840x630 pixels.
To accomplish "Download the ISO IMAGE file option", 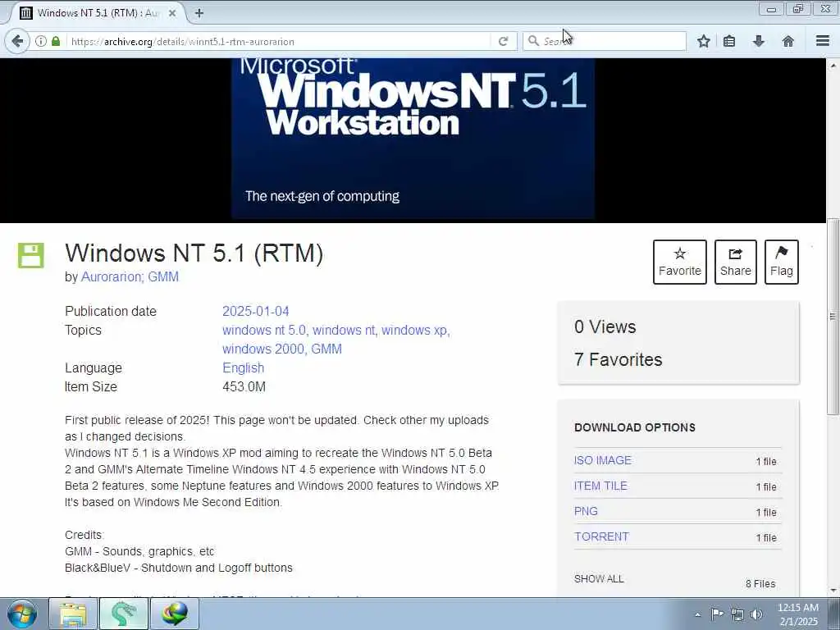I will coord(603,460).
